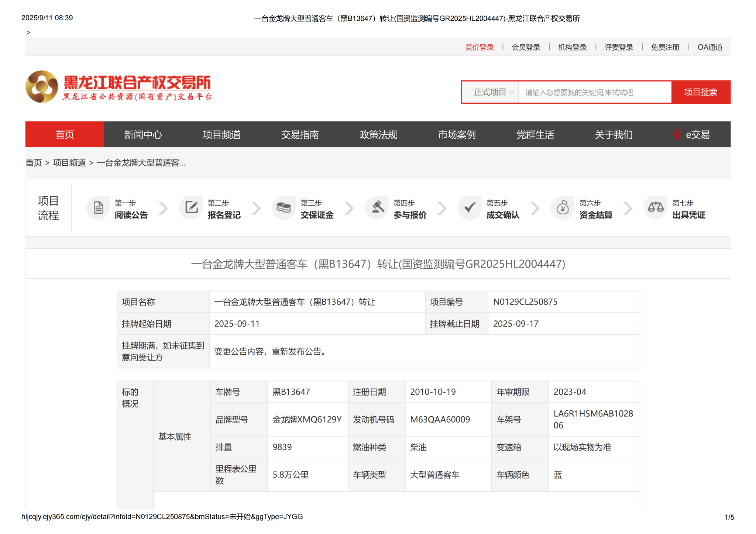Open the 新闻中心 navigation tab
Image resolution: width=756 pixels, height=534 pixels.
pyautogui.click(x=143, y=135)
